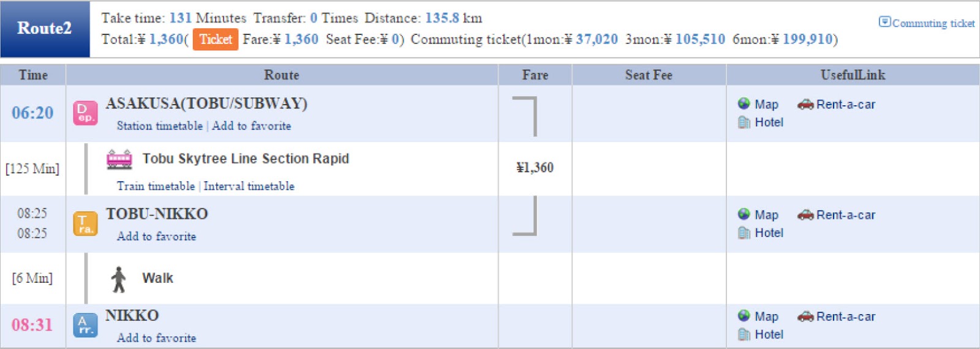Viewport: 980px width, 349px height.
Task: Click the pink train icon for Tobu Skytree Line
Action: (119, 159)
